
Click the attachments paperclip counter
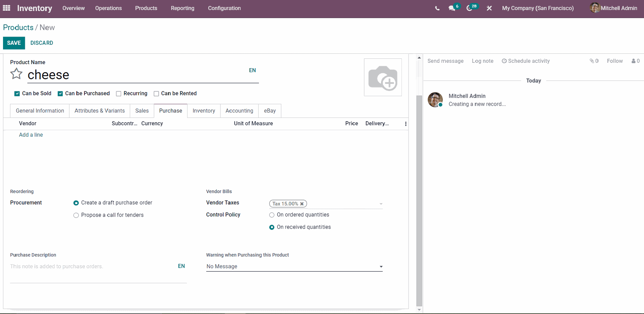tap(594, 61)
